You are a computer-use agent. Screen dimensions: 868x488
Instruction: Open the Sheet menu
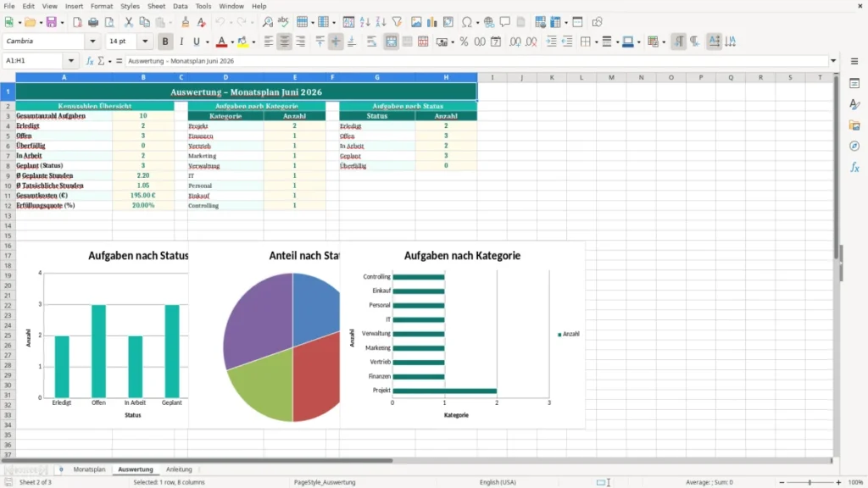coord(156,6)
